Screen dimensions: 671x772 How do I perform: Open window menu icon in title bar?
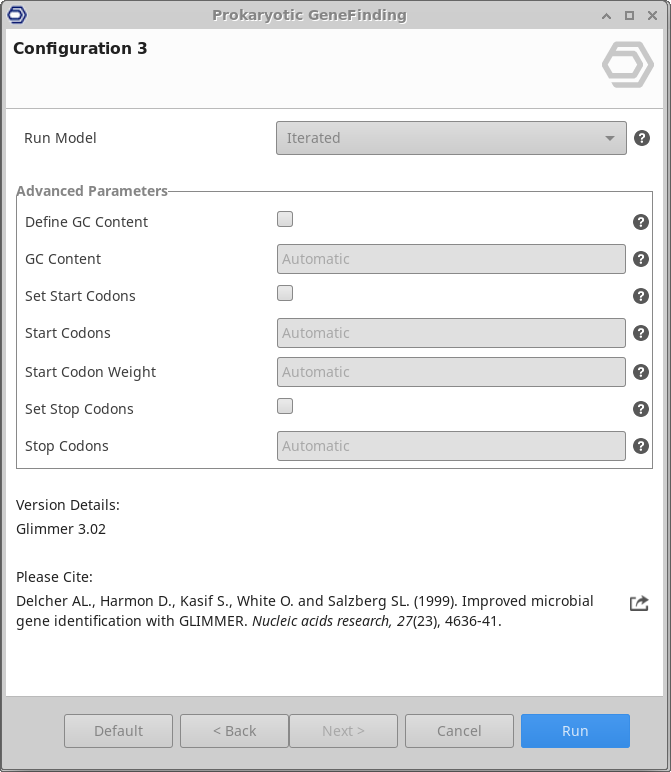pyautogui.click(x=16, y=15)
